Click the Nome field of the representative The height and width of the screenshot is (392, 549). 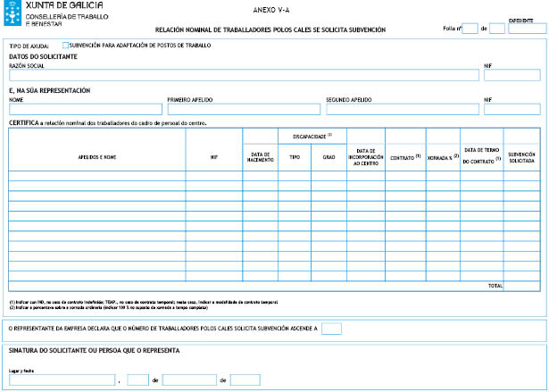click(85, 109)
